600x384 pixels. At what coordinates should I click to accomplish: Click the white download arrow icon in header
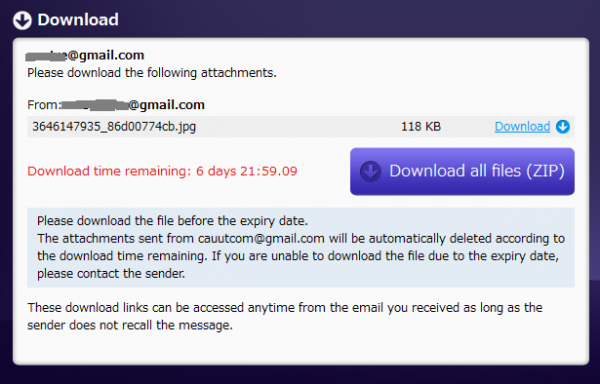click(22, 20)
